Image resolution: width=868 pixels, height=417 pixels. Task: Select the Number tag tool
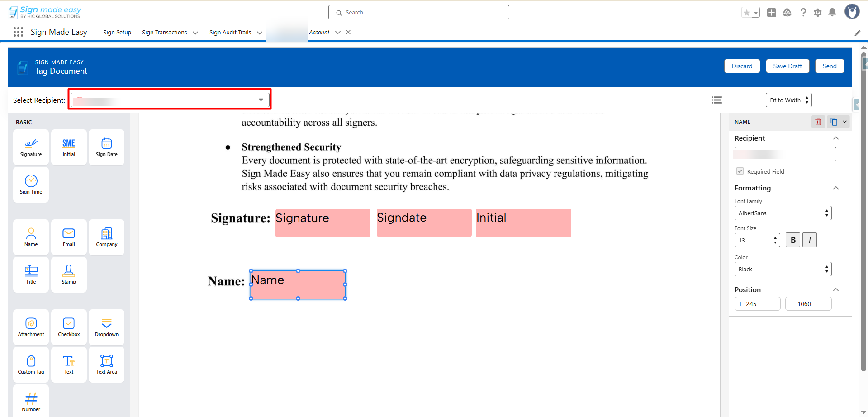[x=31, y=401]
